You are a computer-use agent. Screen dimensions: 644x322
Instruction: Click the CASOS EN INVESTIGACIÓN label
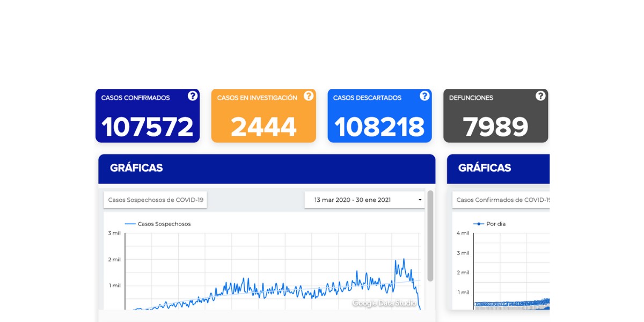point(257,98)
